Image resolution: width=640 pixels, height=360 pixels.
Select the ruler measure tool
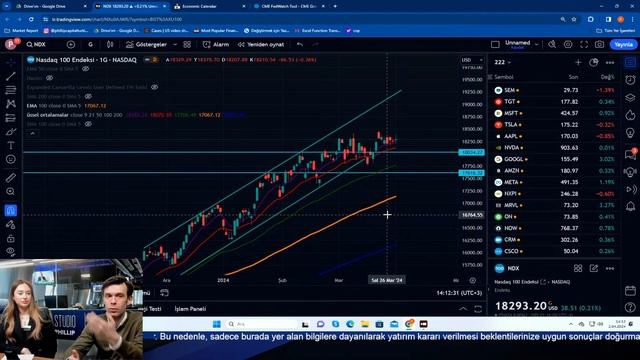pyautogui.click(x=11, y=178)
